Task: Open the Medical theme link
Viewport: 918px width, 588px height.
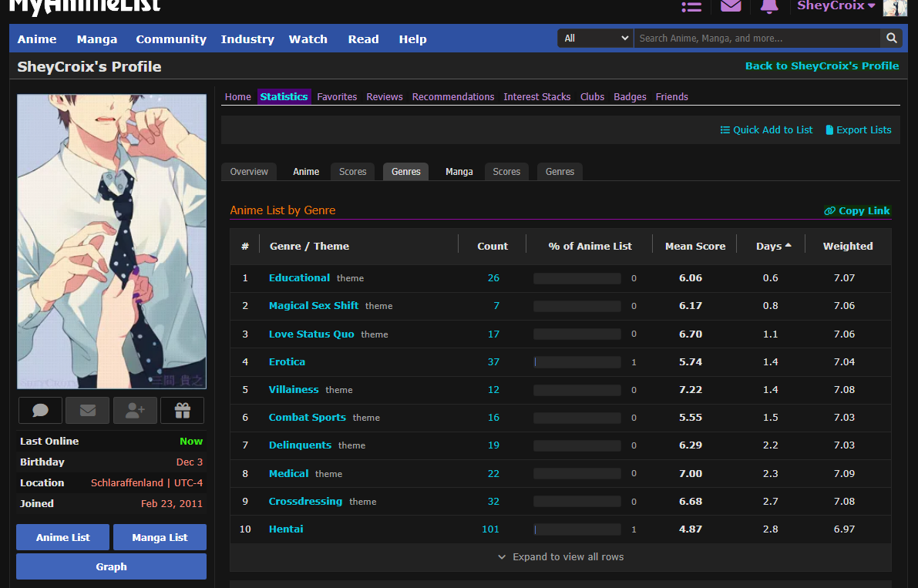Action: click(x=288, y=473)
